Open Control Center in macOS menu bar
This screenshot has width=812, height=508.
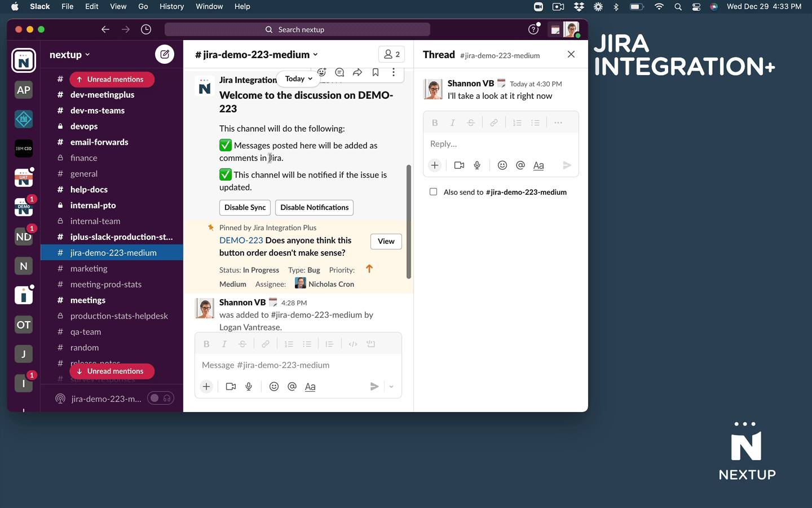(x=696, y=6)
